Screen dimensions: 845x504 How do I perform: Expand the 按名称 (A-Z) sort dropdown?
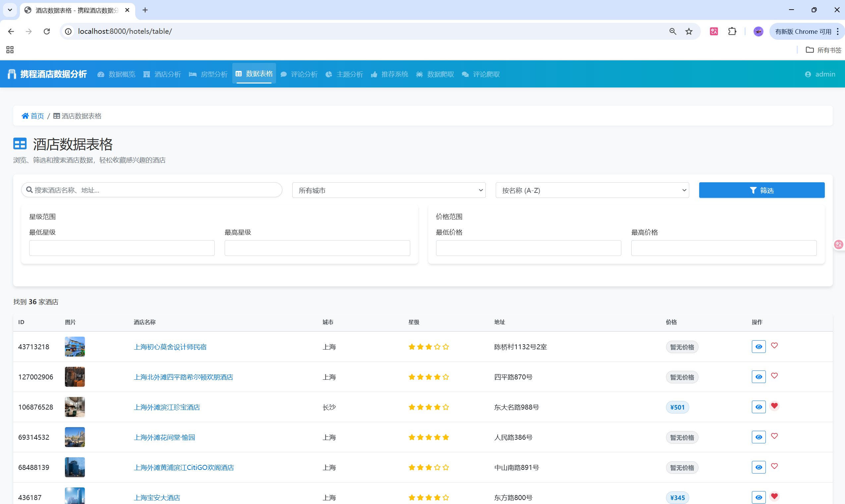pyautogui.click(x=592, y=190)
